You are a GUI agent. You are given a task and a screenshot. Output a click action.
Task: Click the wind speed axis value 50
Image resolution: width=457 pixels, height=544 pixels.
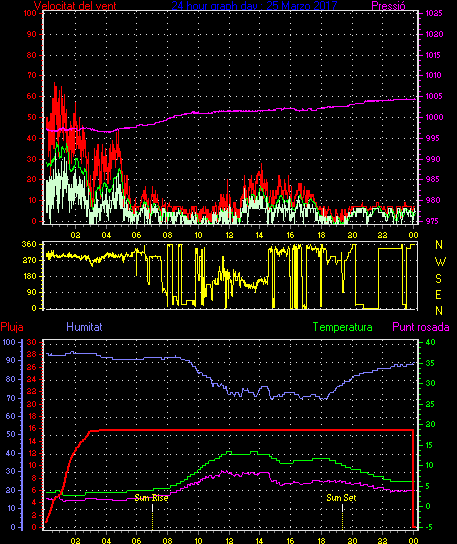pos(32,117)
